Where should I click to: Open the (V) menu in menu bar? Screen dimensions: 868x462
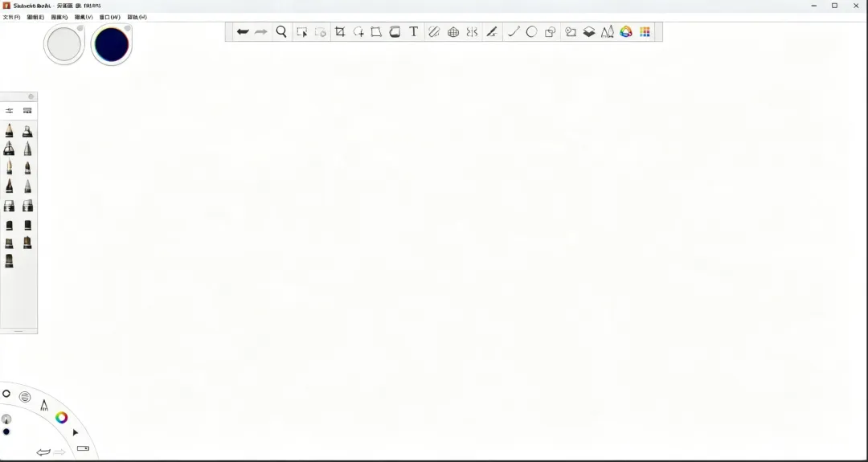[x=84, y=17]
